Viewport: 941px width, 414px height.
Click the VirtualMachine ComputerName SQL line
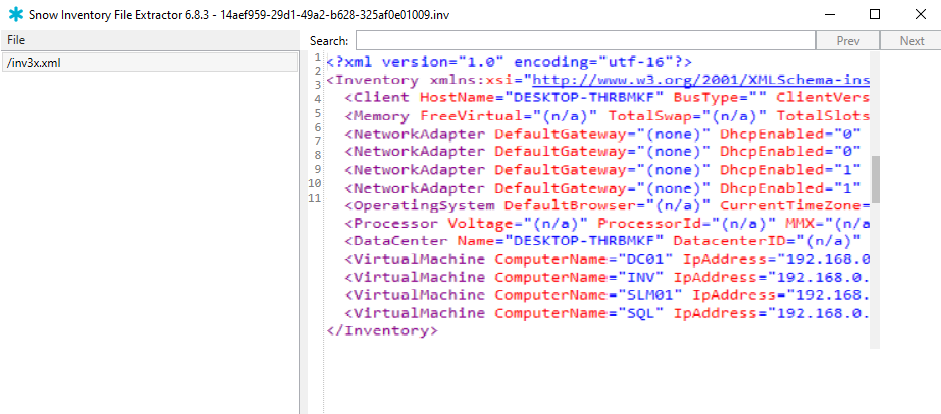[607, 313]
